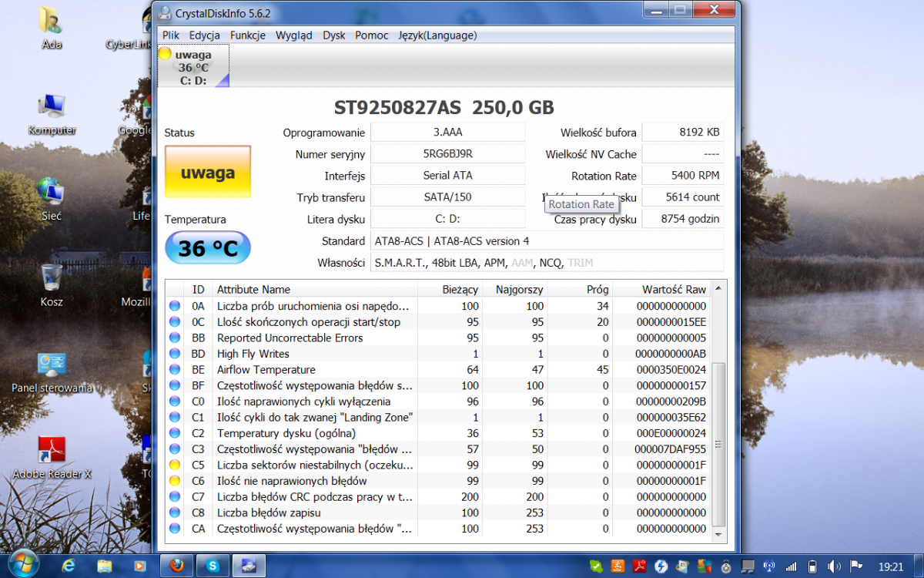
Task: Select the Kosz recycle bin icon
Action: click(52, 285)
